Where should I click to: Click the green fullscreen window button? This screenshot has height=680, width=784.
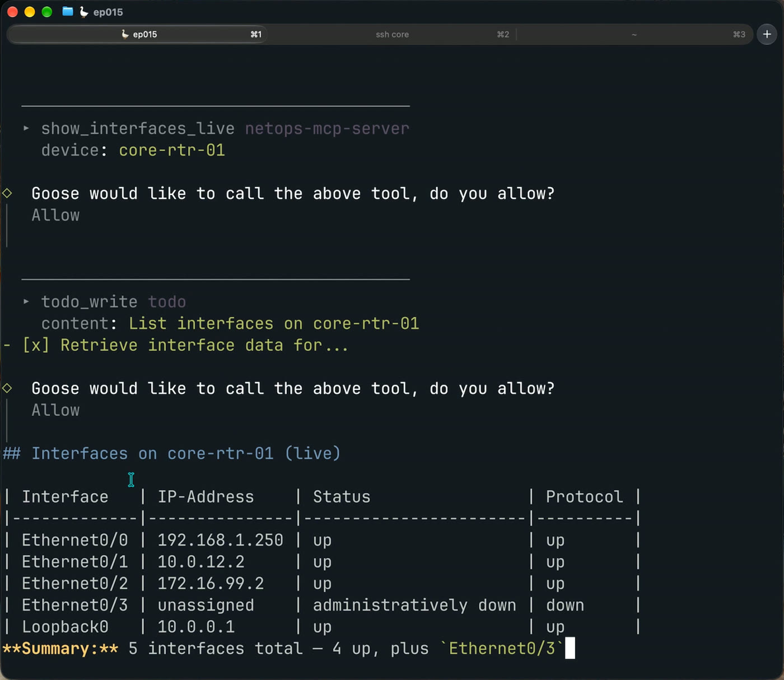click(47, 12)
